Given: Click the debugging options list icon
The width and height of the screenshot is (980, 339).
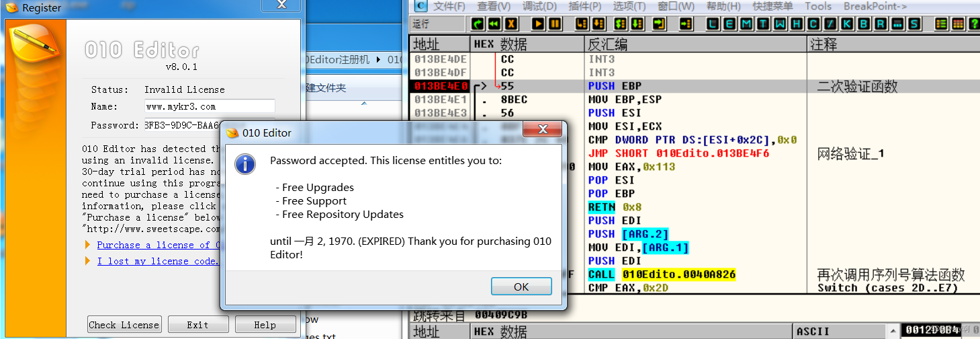Looking at the screenshot, I should click(941, 24).
